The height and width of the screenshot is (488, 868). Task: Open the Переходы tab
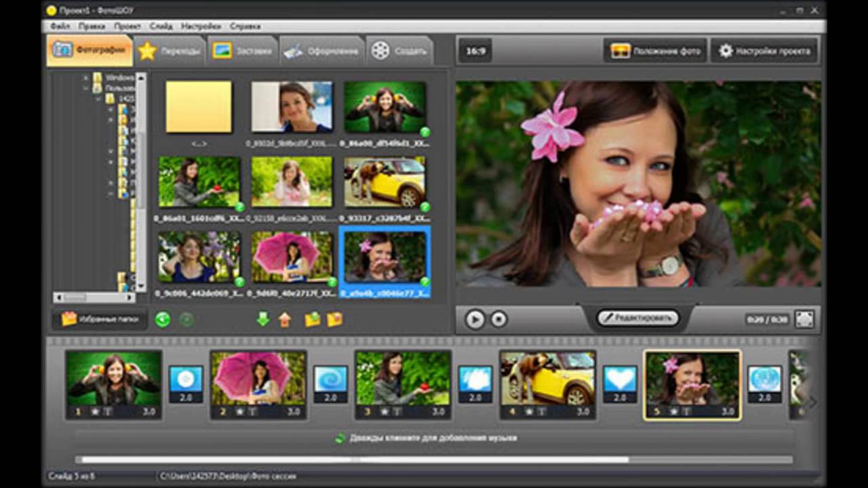[170, 51]
